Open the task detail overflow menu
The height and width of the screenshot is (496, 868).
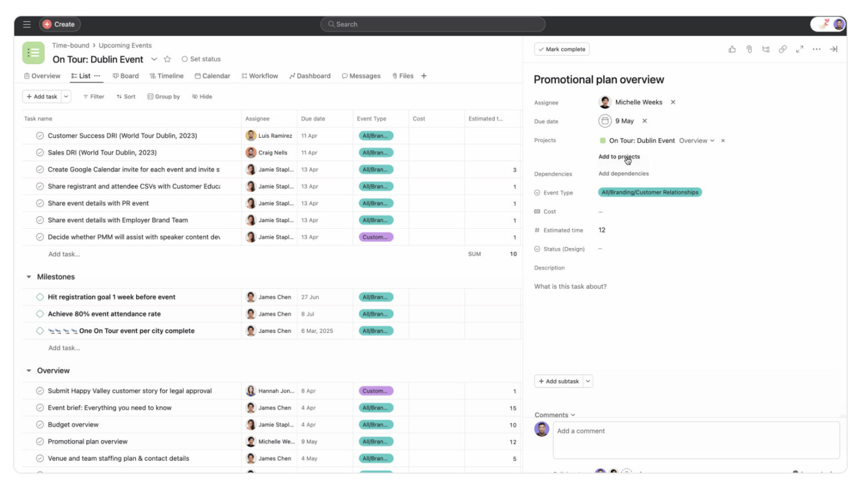[817, 49]
